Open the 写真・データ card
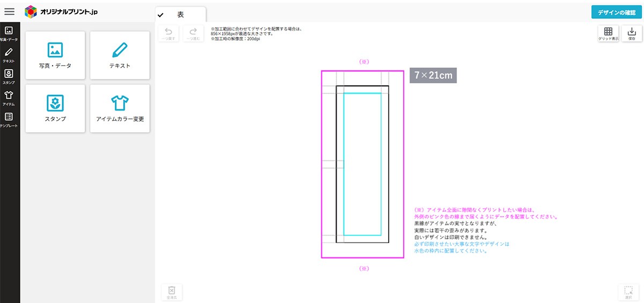This screenshot has width=644, height=303. click(x=55, y=56)
